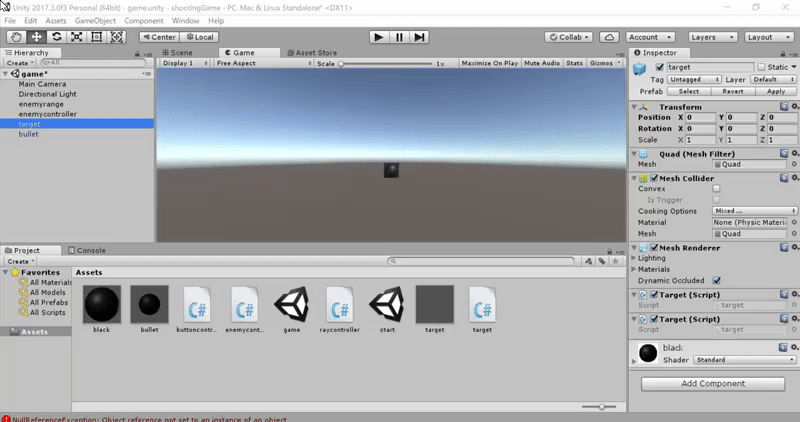
Task: Toggle the Dynamic Occluded checkbox
Action: [x=716, y=280]
